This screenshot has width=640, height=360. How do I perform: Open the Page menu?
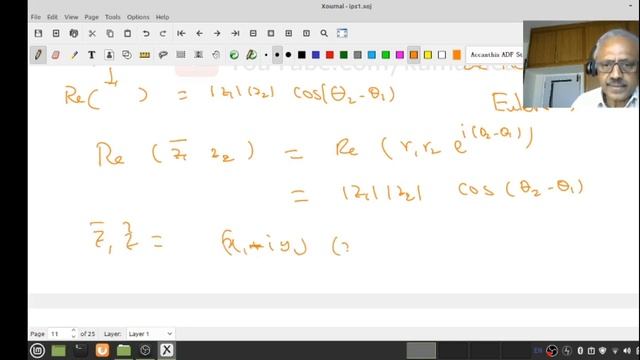[x=91, y=17]
